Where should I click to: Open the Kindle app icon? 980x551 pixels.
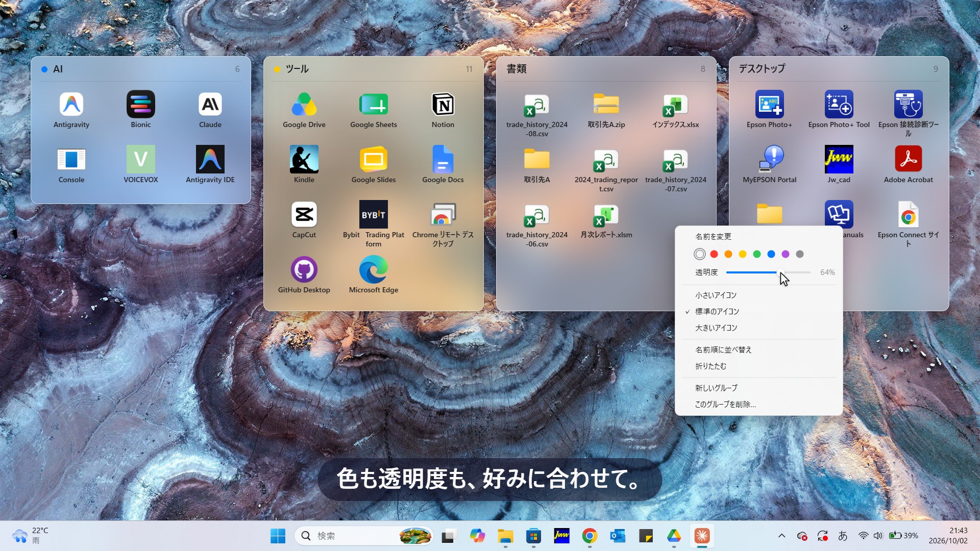coord(304,160)
